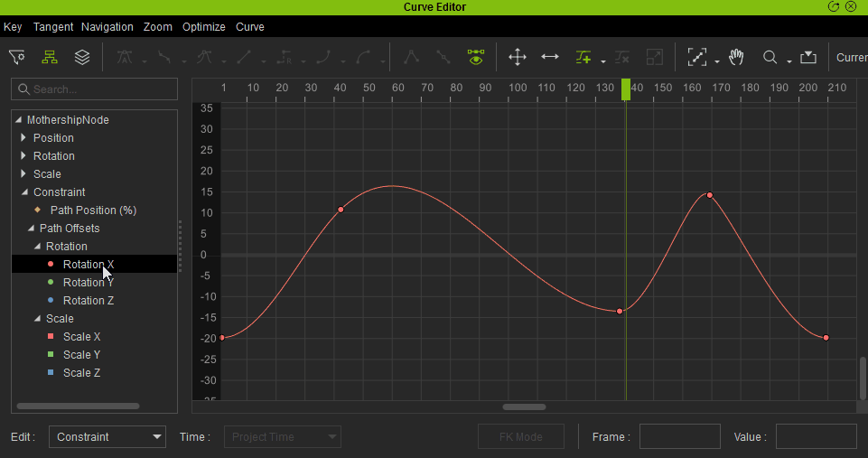
Task: Open the Edit Constraint dropdown
Action: [x=107, y=436]
